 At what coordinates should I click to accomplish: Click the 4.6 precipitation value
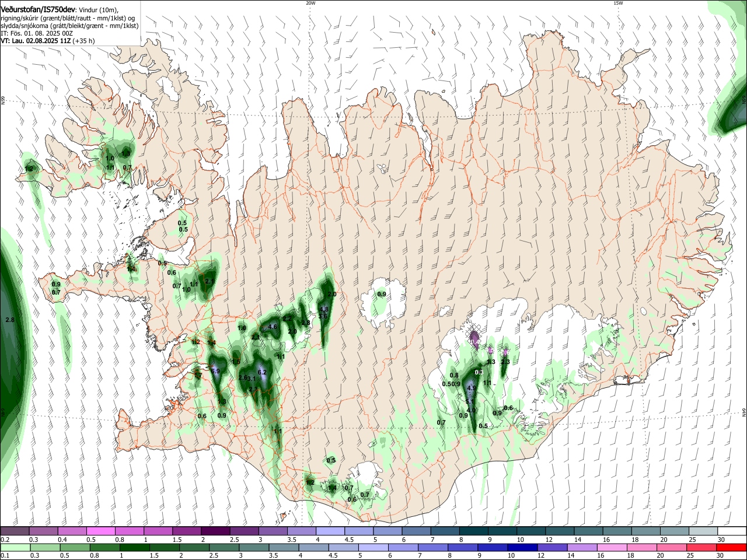tap(273, 327)
